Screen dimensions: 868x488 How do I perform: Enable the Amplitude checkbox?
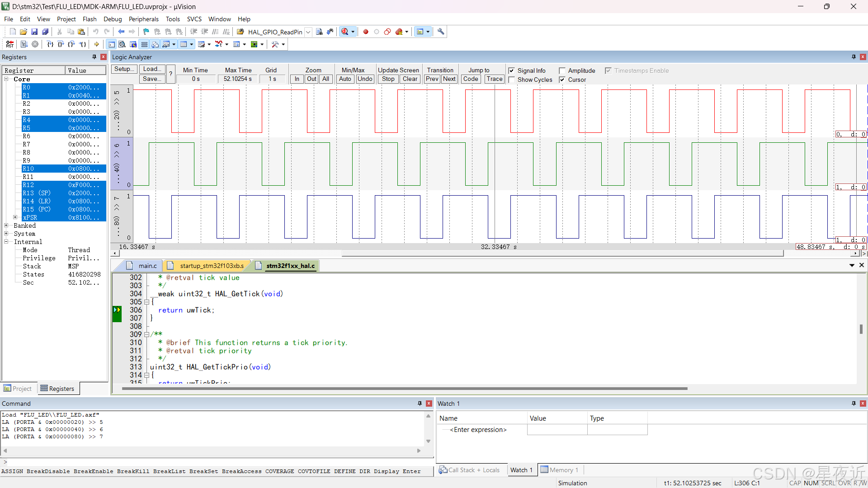click(x=562, y=71)
